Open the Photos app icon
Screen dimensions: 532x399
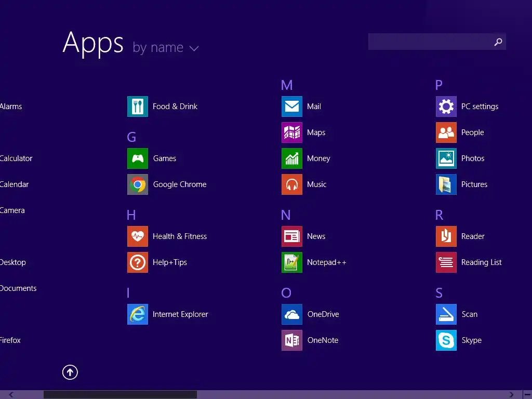click(x=446, y=158)
